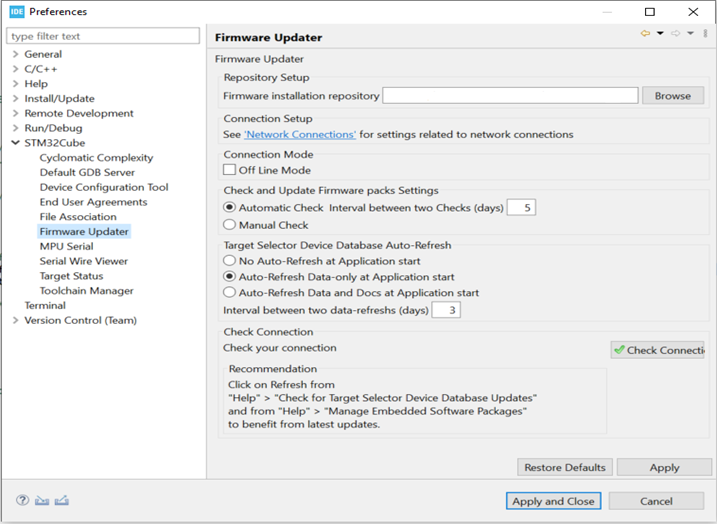This screenshot has width=717, height=524.
Task: Expand the C/C++ preferences node
Action: (15, 69)
